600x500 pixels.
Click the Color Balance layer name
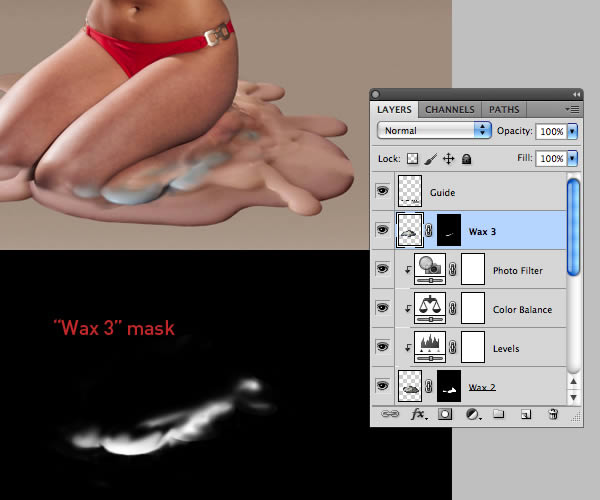click(522, 310)
